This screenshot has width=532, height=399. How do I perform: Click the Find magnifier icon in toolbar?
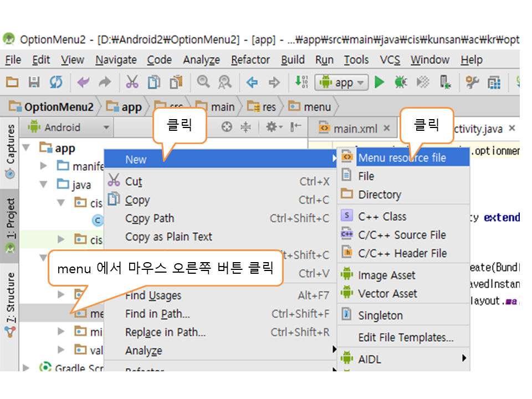click(x=203, y=83)
